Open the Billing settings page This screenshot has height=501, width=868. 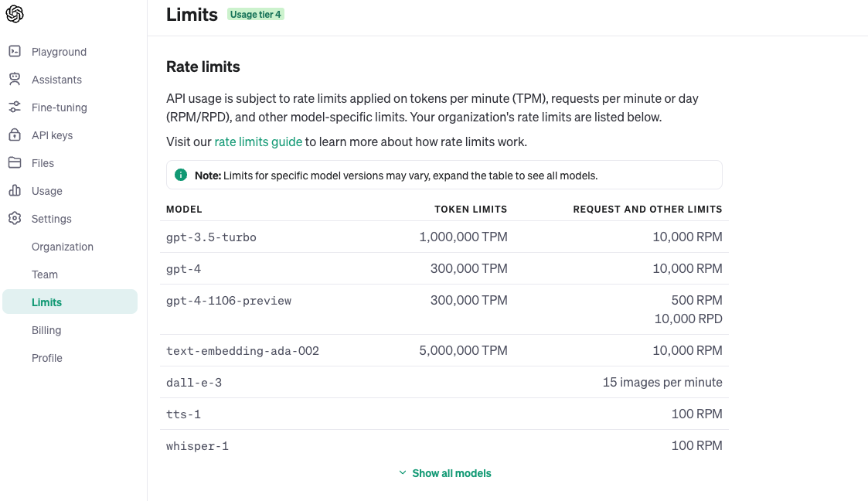46,330
